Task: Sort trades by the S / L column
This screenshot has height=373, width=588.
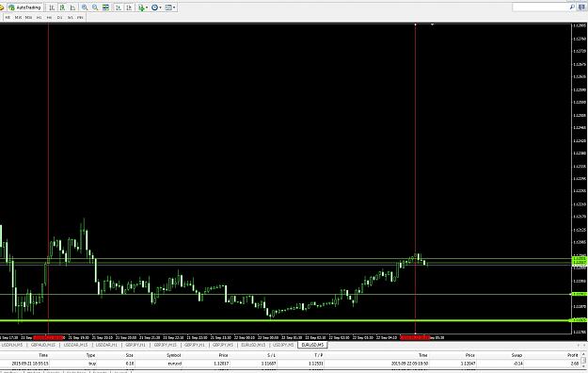Action: coord(272,355)
